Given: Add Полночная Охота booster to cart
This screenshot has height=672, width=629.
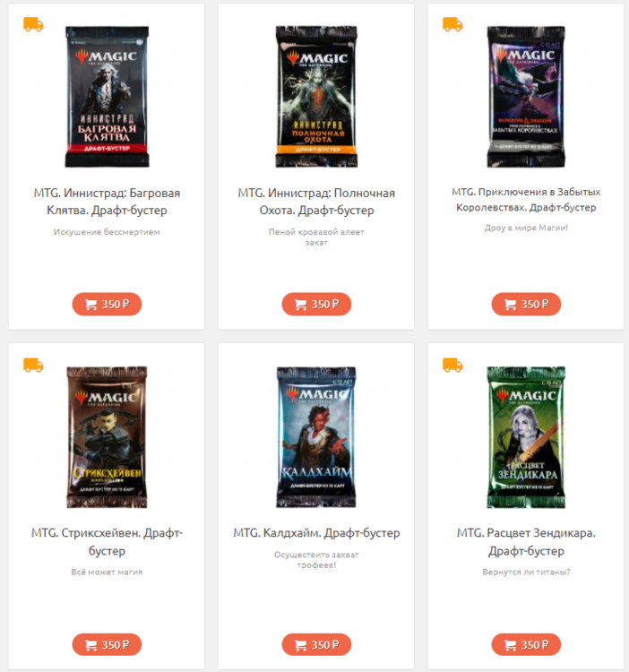Looking at the screenshot, I should [316, 305].
